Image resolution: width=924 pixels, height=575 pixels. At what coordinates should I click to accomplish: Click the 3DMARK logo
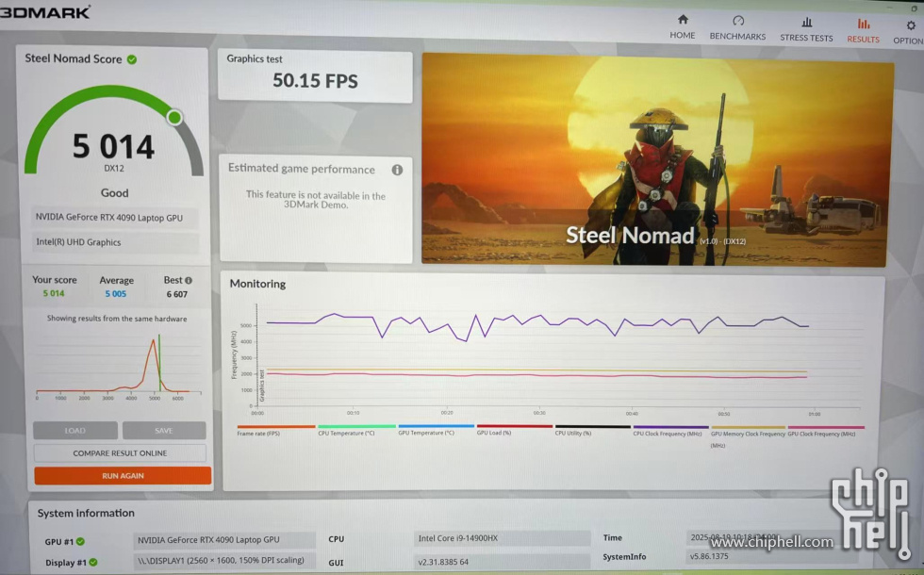tap(45, 11)
